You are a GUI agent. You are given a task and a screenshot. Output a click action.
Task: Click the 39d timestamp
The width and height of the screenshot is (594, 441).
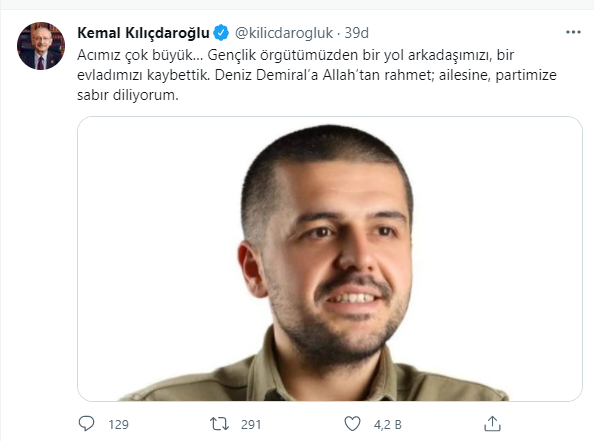[x=356, y=33]
